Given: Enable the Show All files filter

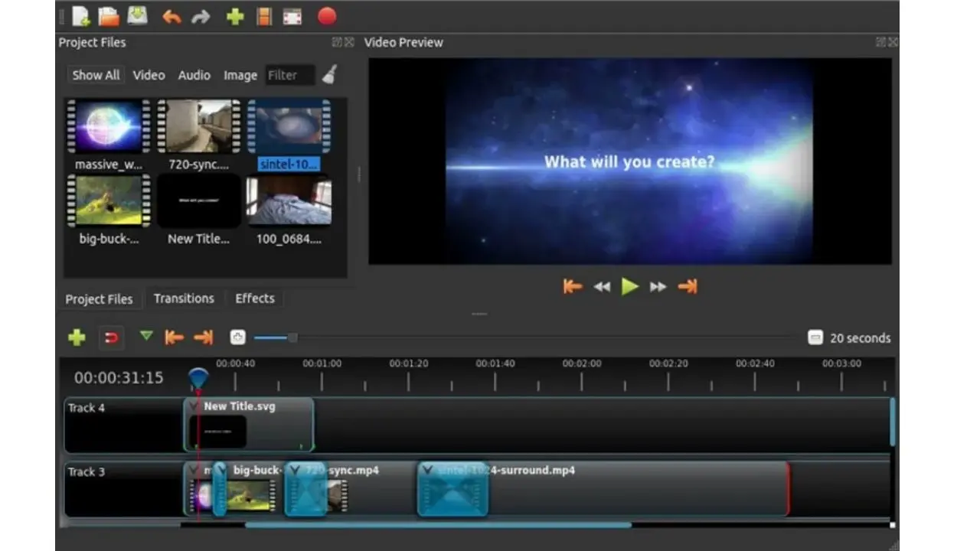Looking at the screenshot, I should (x=96, y=75).
